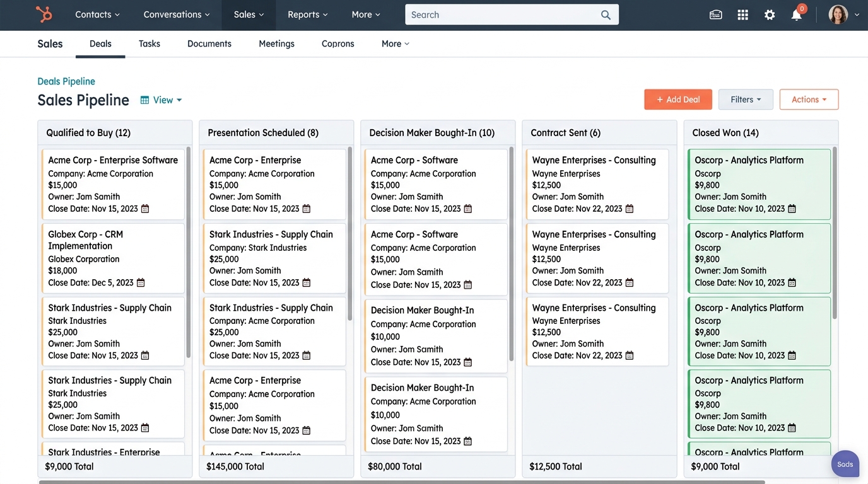868x484 pixels.
Task: Open the Contacts menu
Action: pyautogui.click(x=97, y=14)
